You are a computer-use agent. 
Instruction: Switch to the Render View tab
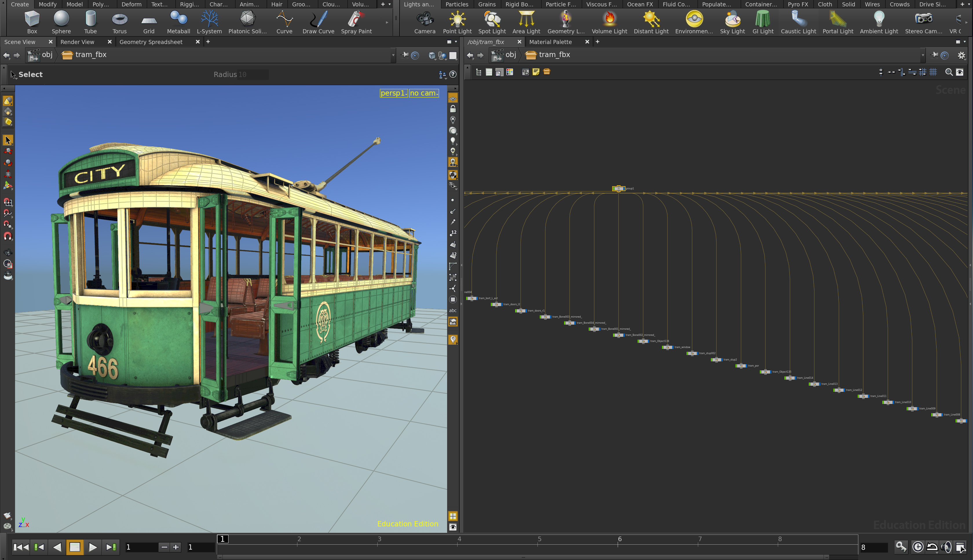[x=77, y=42]
